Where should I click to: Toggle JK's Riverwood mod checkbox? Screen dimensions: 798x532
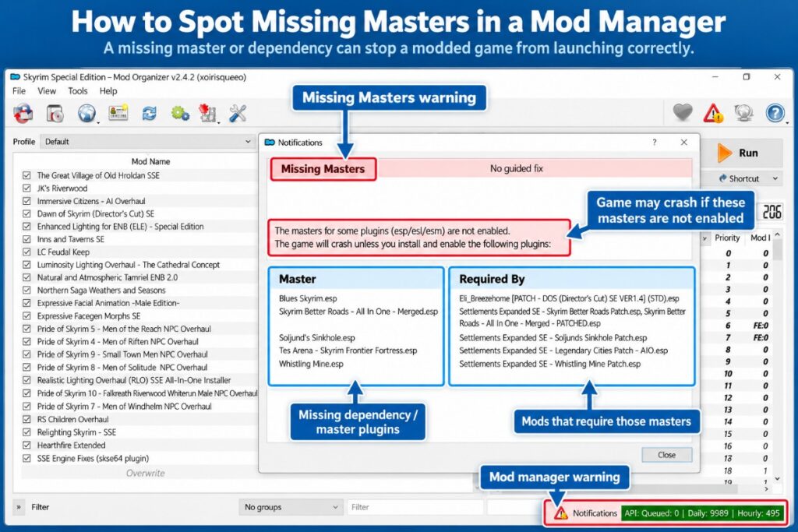26,188
